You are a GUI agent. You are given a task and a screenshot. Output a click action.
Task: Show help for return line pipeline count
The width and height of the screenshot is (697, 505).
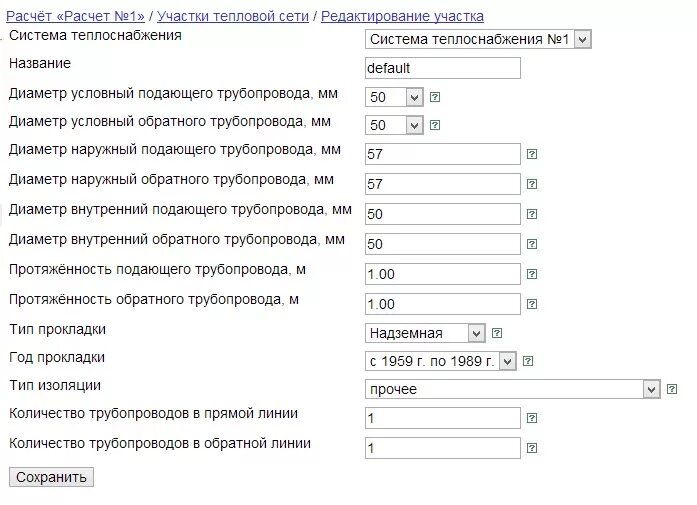[x=532, y=448]
